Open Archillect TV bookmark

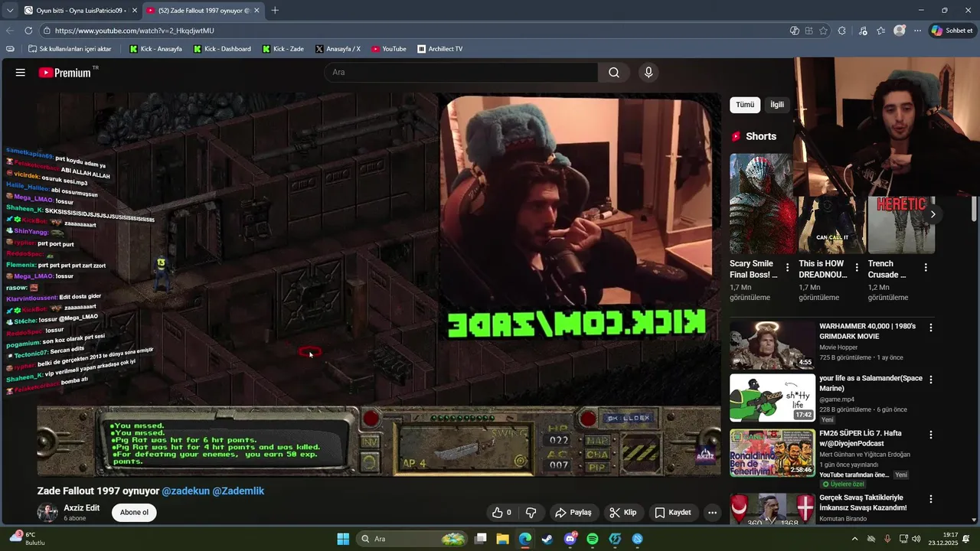(x=440, y=49)
